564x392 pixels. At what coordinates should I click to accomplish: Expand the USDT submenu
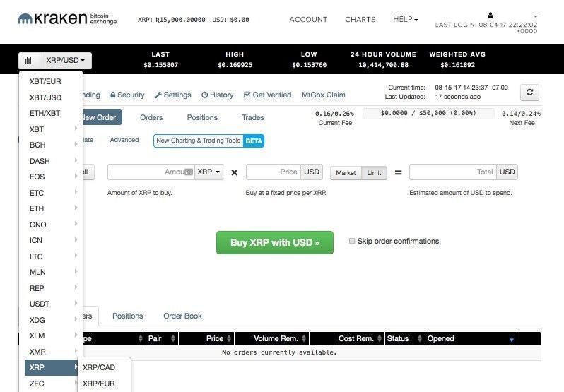[51, 304]
